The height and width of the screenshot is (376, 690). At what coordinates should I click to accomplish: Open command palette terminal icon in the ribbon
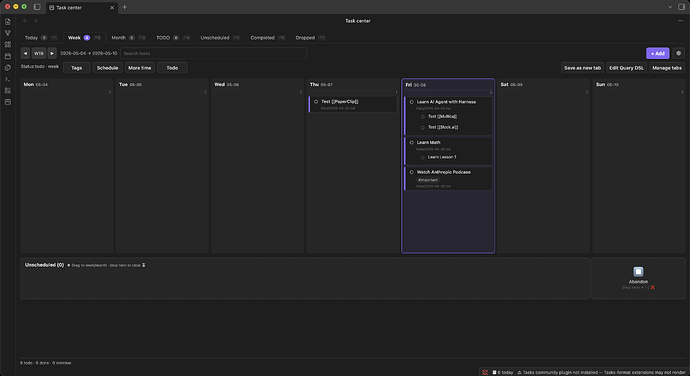click(x=7, y=79)
